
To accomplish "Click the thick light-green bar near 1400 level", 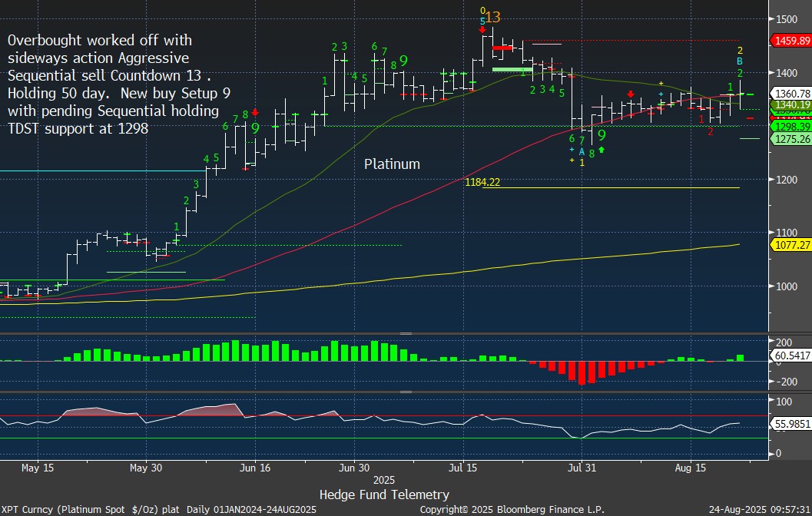I will tap(511, 69).
